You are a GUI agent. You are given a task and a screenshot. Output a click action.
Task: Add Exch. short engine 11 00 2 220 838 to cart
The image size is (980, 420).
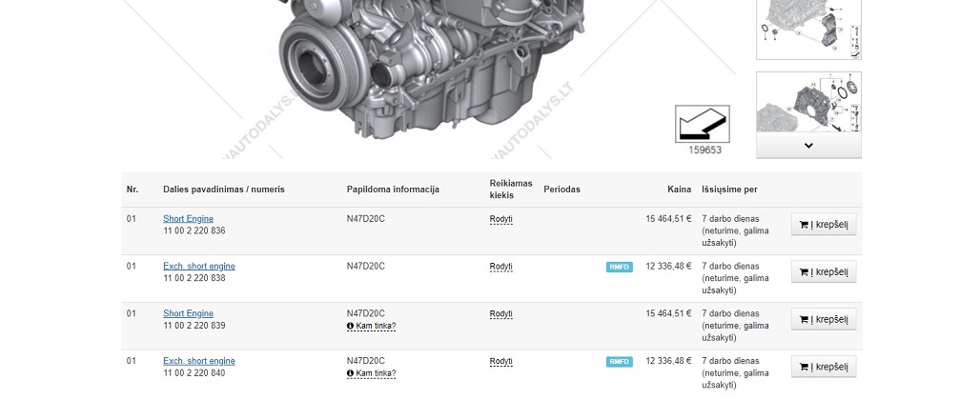824,272
